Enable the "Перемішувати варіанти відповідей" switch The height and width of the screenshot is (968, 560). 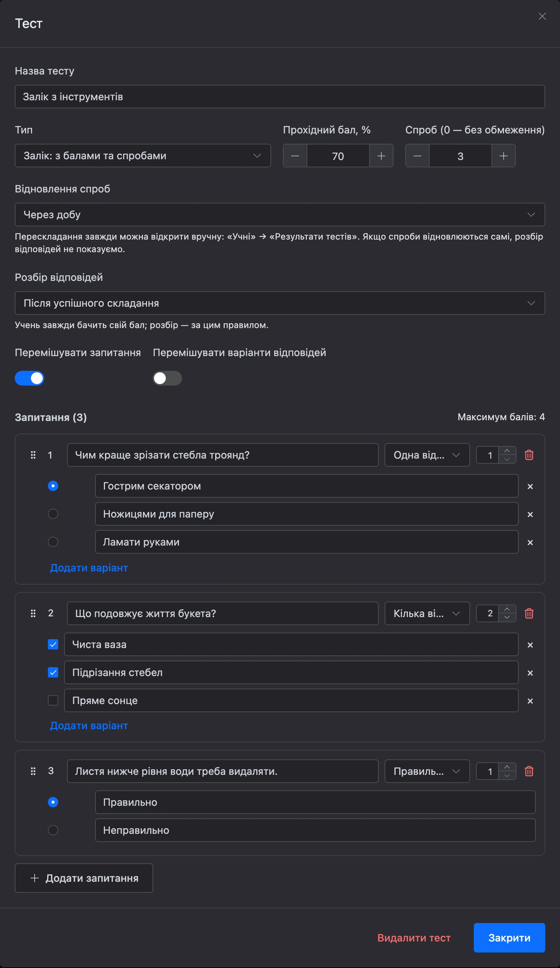tap(167, 378)
